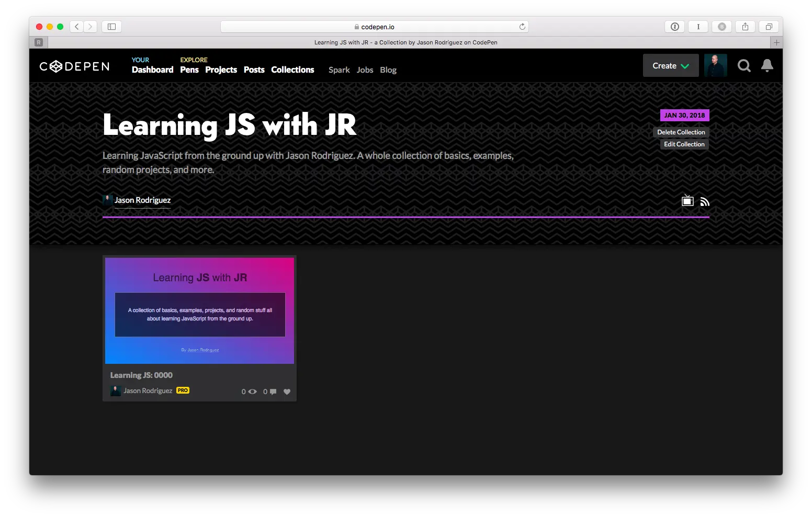Screen dimensions: 812x517
Task: Click the JAN 30, 2018 date badge
Action: coord(684,116)
